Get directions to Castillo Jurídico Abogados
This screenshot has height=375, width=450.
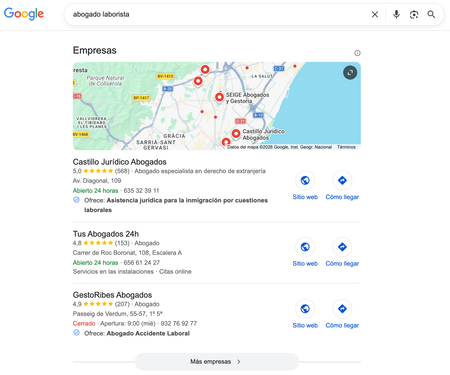(x=342, y=180)
